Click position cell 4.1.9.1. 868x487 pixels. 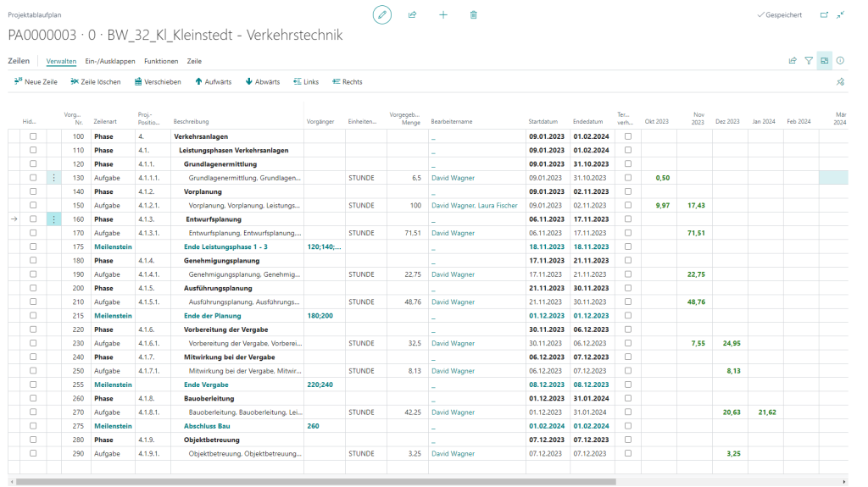pyautogui.click(x=149, y=454)
